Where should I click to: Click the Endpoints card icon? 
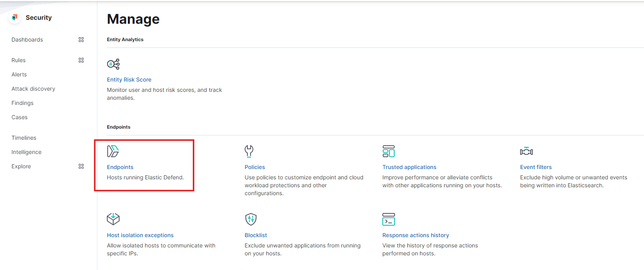[113, 151]
